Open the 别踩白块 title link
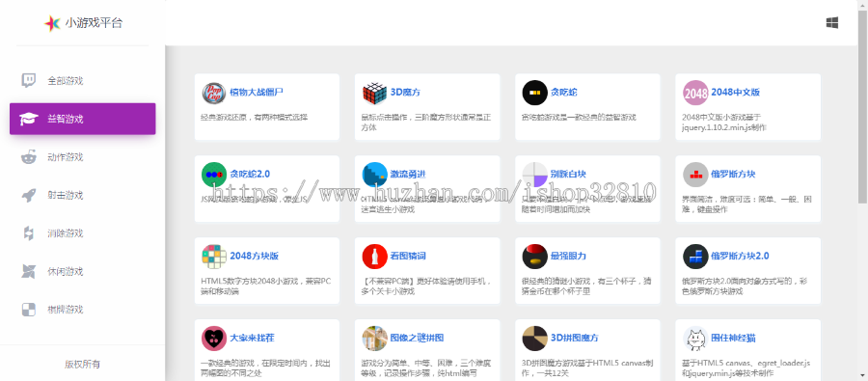The image size is (868, 381). pyautogui.click(x=568, y=174)
